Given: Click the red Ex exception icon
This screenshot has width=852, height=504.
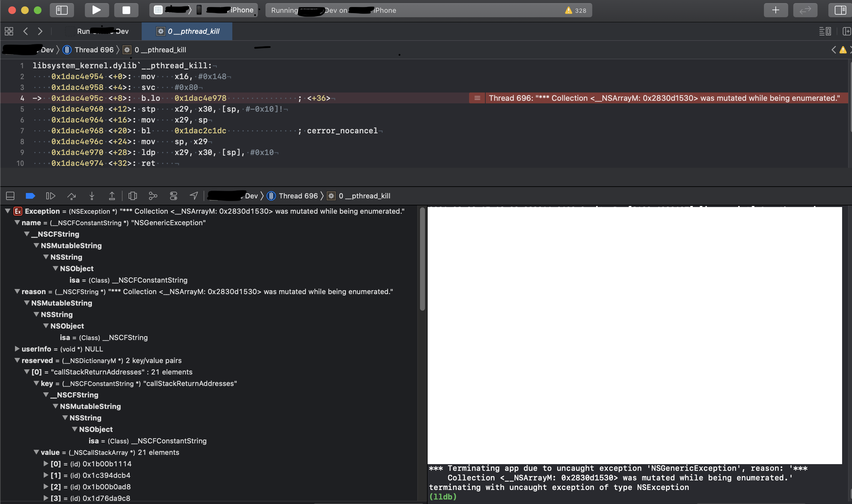Looking at the screenshot, I should 18,211.
